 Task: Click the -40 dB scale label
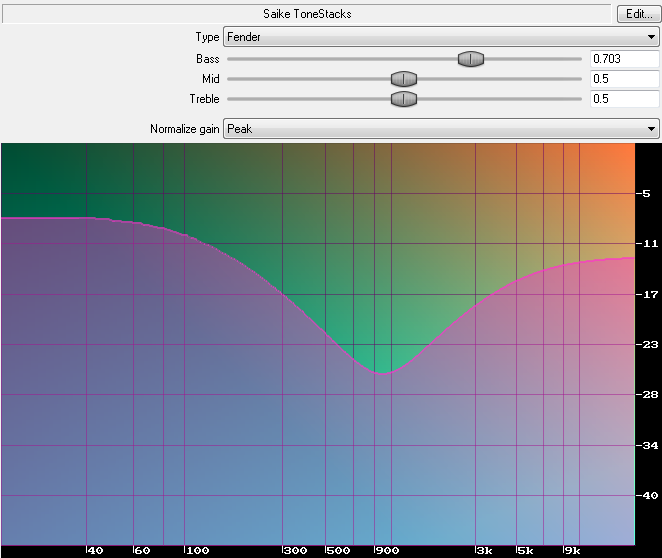click(647, 496)
